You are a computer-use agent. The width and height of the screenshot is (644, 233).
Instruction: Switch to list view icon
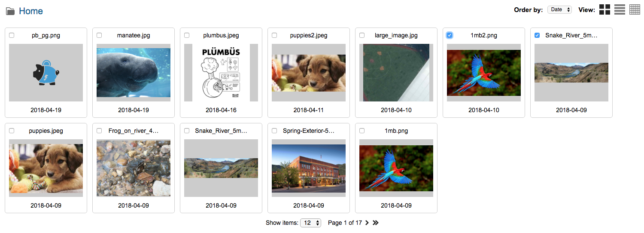coord(620,9)
